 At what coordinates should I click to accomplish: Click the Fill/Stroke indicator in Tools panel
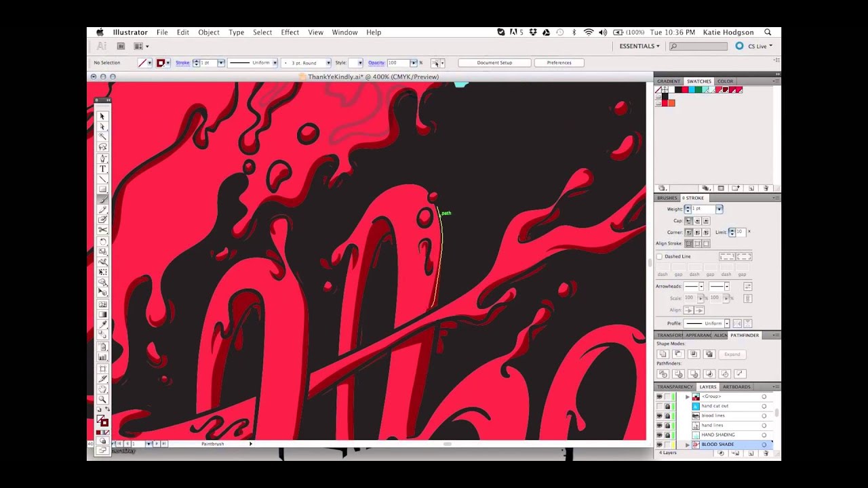[102, 421]
